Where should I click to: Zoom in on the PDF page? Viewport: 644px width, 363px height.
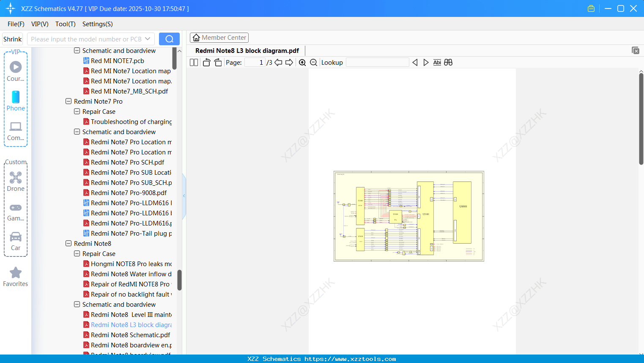[302, 62]
